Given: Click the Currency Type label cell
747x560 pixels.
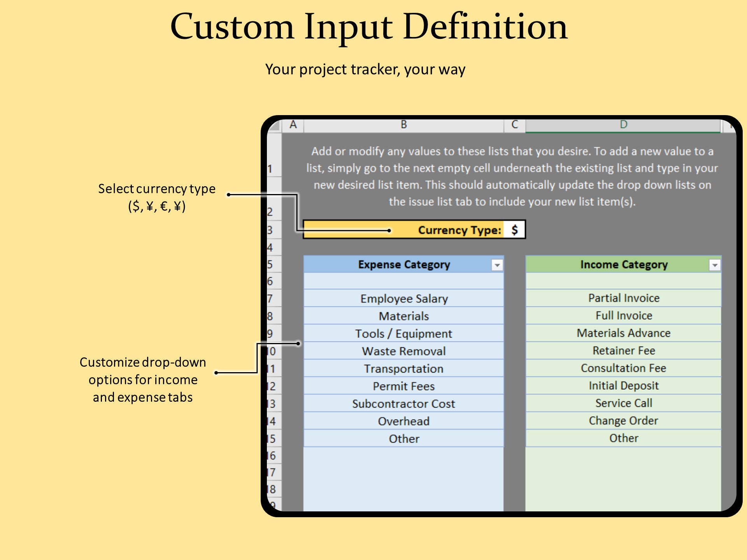Looking at the screenshot, I should [x=403, y=230].
